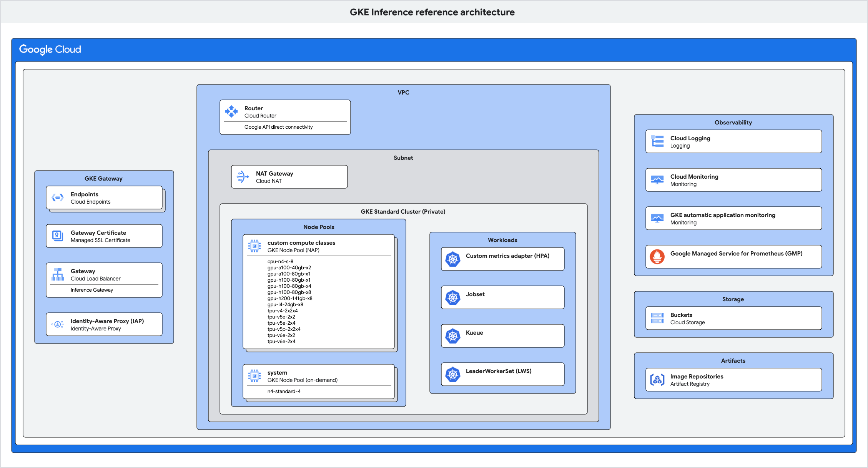
Task: Click the system node pool chip icon
Action: 254,376
